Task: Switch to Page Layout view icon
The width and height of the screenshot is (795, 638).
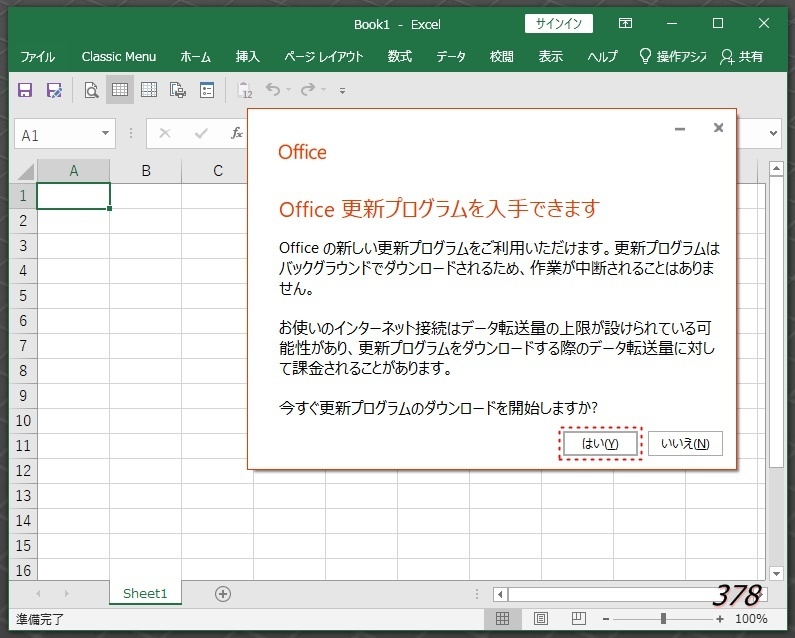Action: 540,619
